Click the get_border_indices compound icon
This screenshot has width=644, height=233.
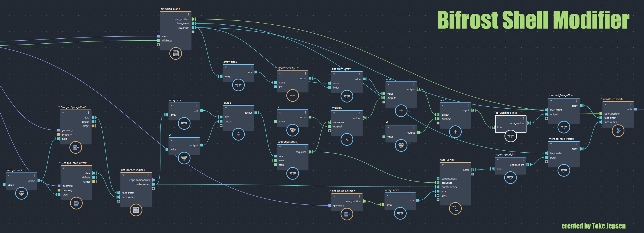pyautogui.click(x=136, y=210)
